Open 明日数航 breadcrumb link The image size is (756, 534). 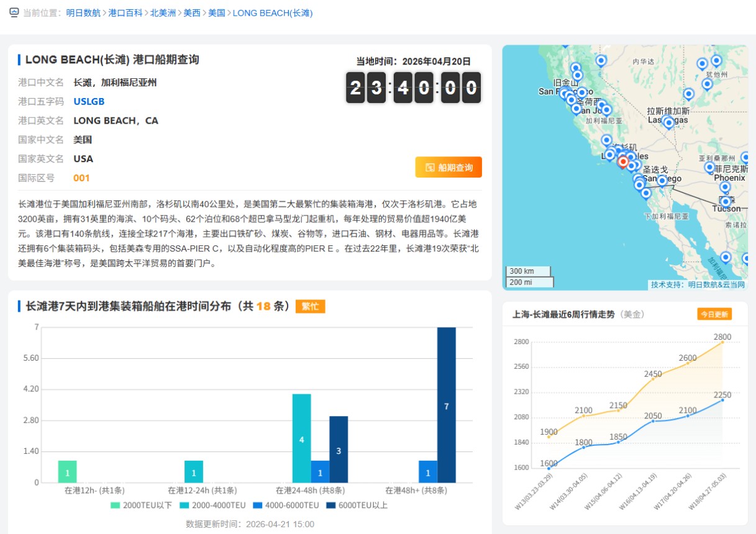pyautogui.click(x=83, y=13)
